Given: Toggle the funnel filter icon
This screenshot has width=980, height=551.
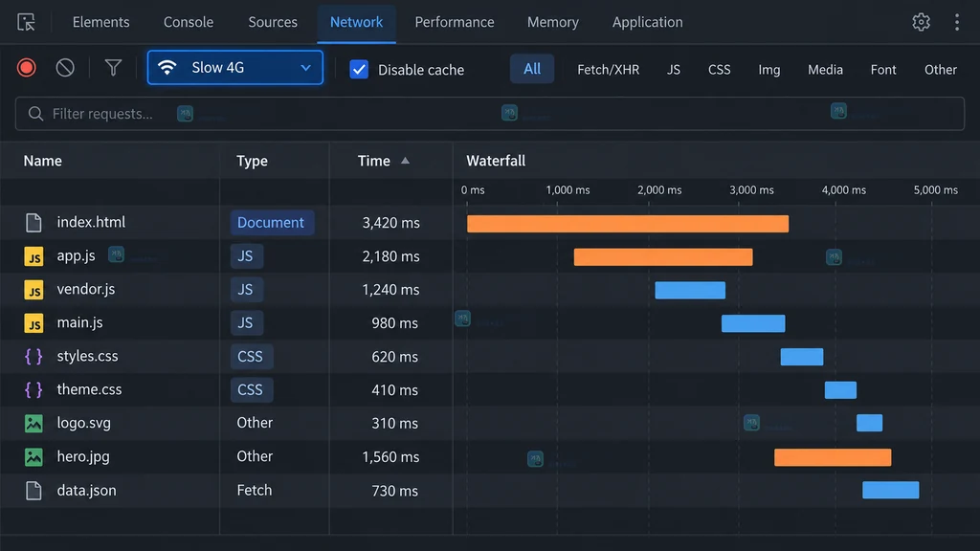Looking at the screenshot, I should pos(113,68).
